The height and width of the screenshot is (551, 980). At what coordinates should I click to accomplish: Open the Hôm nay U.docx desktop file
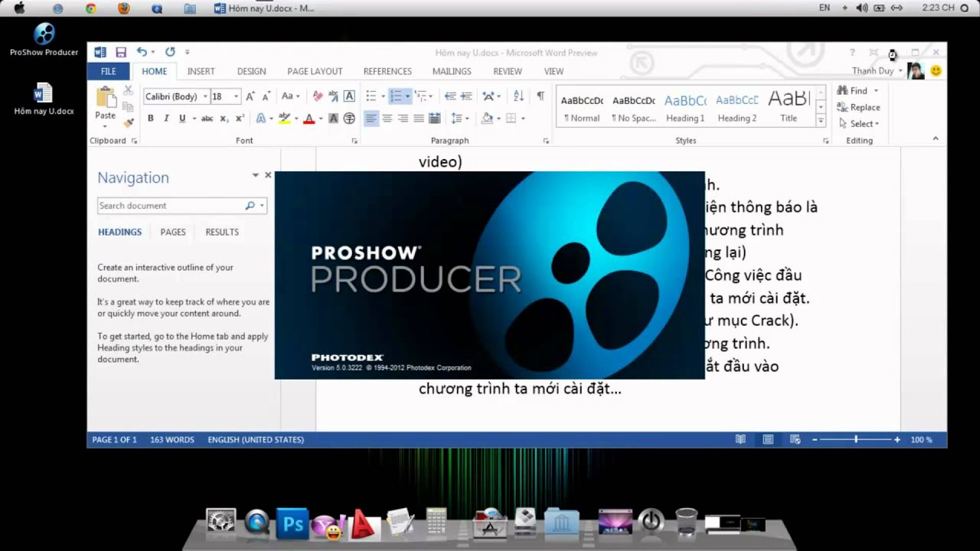44,99
